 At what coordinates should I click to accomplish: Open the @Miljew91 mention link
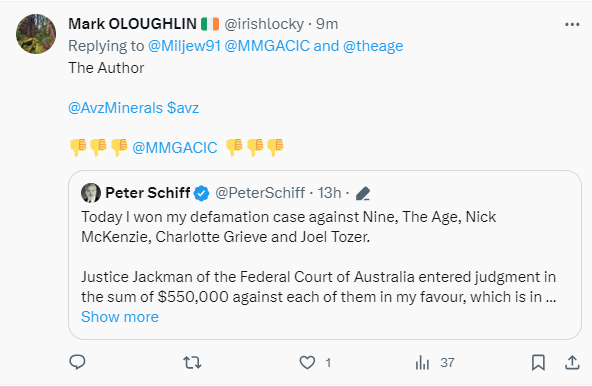(x=184, y=46)
